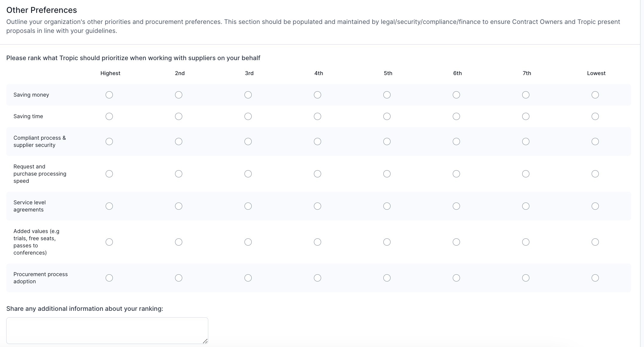The height and width of the screenshot is (347, 644).
Task: Rank Saving time as Highest
Action: [109, 116]
